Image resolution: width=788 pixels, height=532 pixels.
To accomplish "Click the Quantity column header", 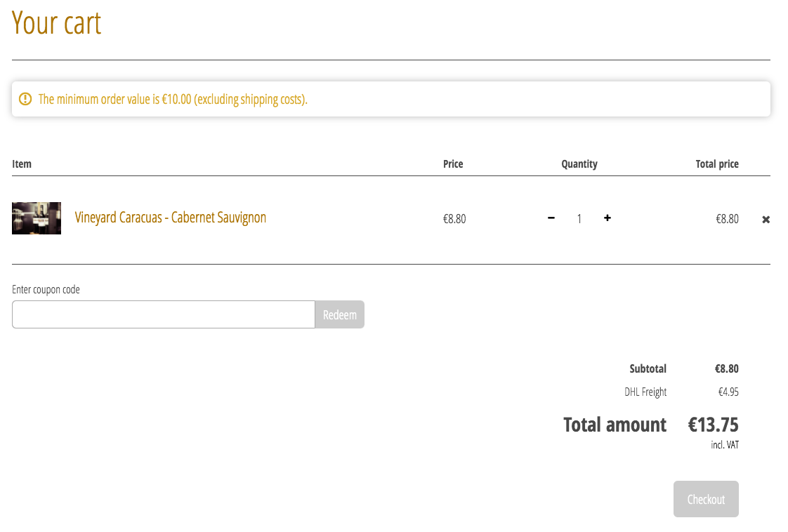I will pyautogui.click(x=579, y=164).
